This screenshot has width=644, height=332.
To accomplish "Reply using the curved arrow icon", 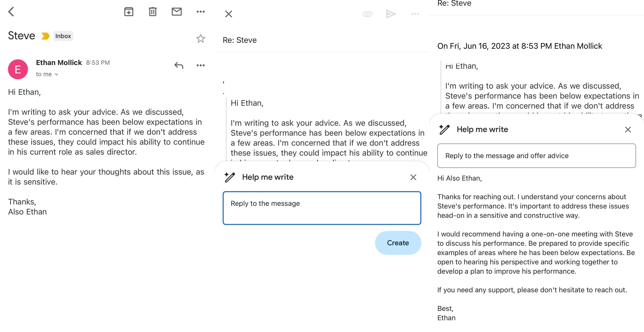I will pyautogui.click(x=179, y=65).
